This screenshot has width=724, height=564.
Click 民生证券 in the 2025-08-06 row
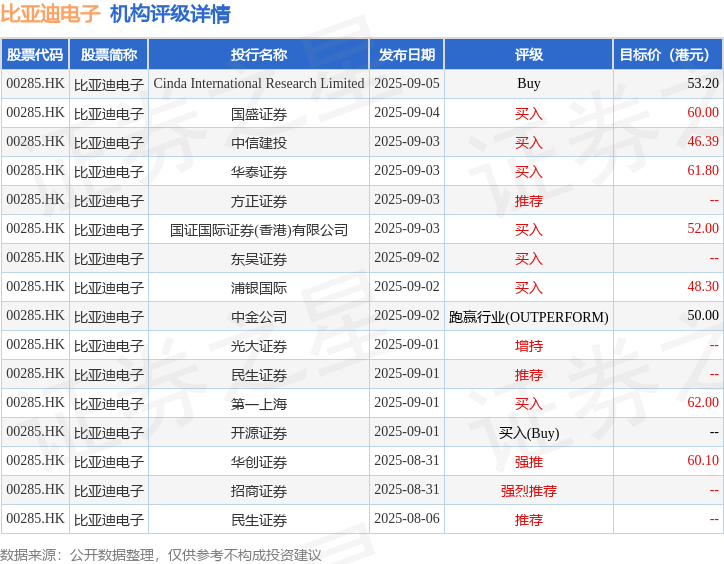pyautogui.click(x=259, y=520)
